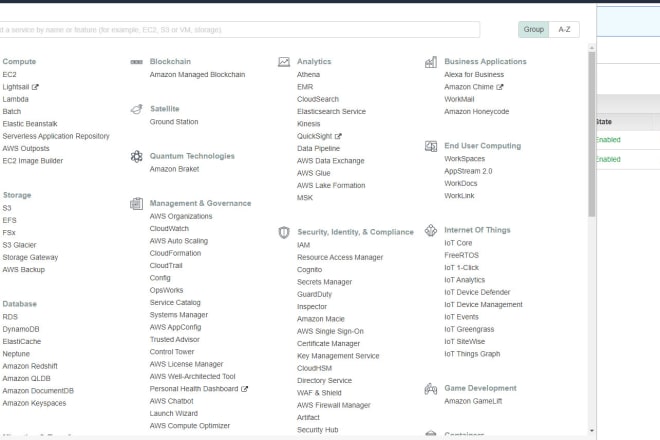Open Kinesis
660x440 pixels.
309,124
